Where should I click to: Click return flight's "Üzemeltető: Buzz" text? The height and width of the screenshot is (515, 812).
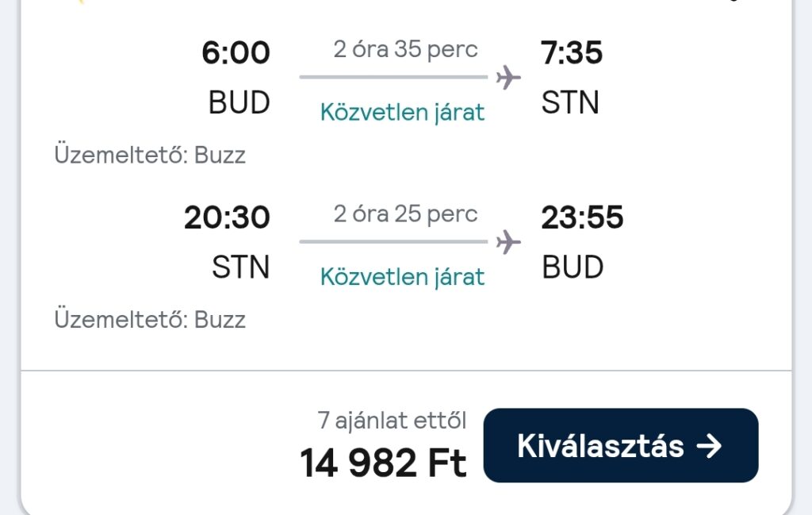tap(150, 320)
